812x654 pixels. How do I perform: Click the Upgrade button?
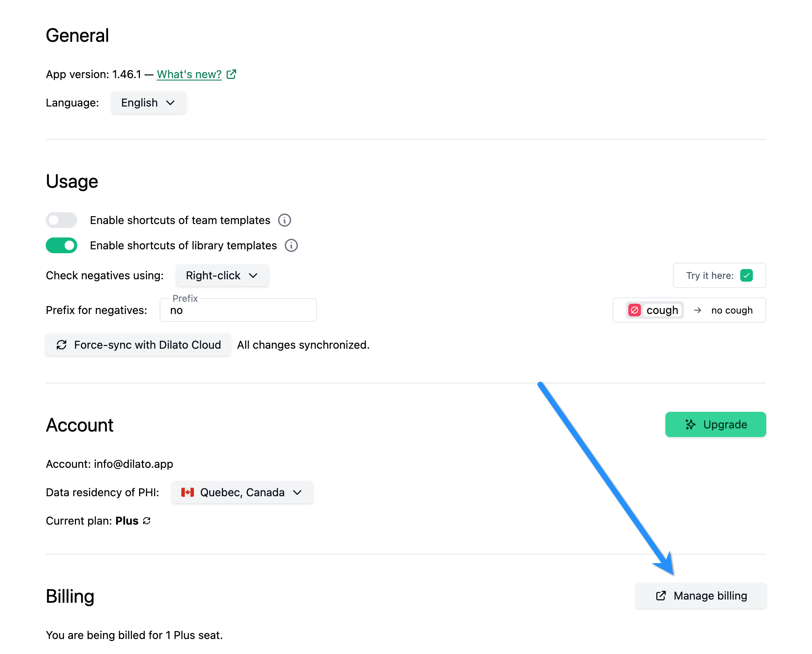tap(715, 424)
